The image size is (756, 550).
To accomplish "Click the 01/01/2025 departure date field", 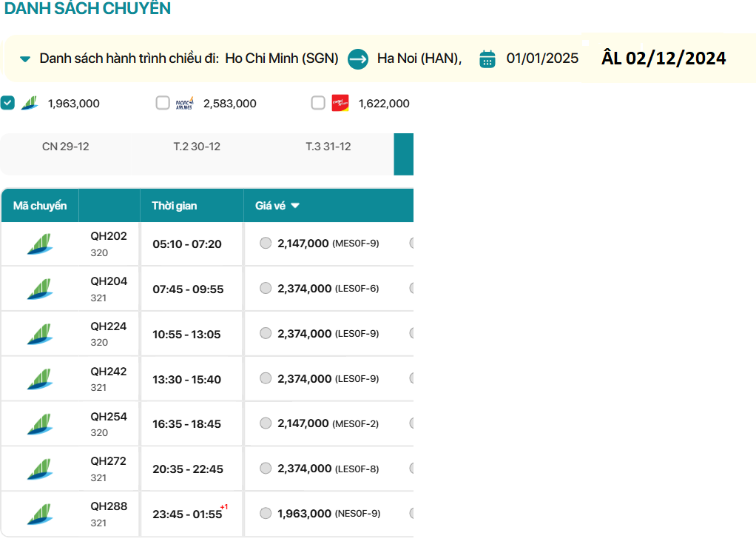I will (542, 58).
